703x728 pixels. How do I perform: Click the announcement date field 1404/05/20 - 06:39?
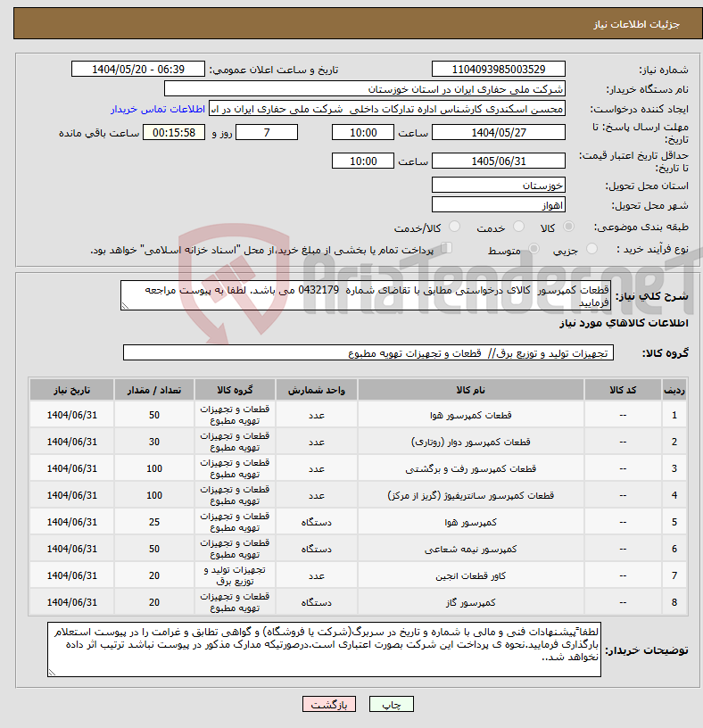138,70
